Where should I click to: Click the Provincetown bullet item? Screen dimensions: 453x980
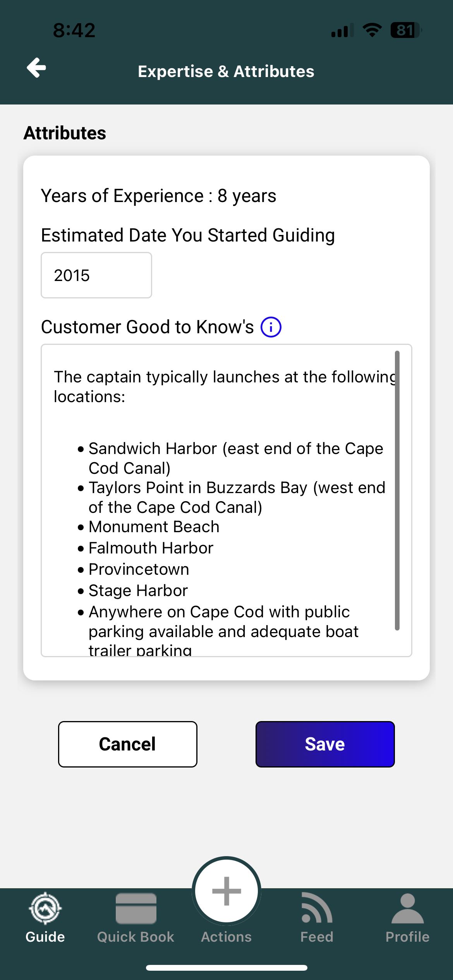tap(139, 569)
